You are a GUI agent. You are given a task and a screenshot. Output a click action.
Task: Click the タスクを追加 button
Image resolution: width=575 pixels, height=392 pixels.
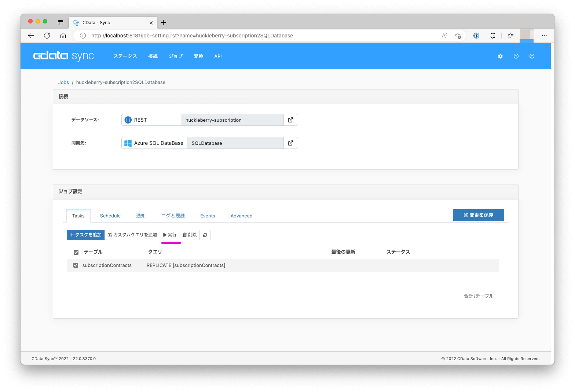tap(86, 235)
